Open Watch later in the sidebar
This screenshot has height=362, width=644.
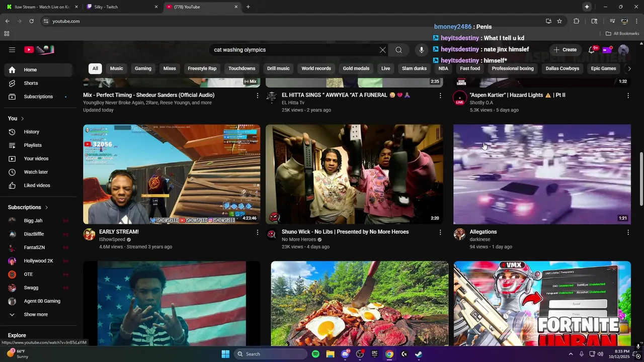click(x=38, y=172)
